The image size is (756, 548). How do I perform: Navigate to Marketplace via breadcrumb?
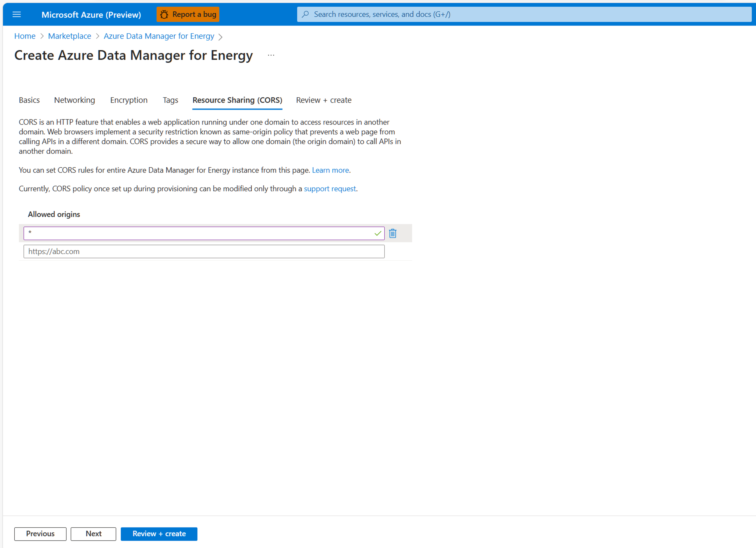click(x=69, y=36)
